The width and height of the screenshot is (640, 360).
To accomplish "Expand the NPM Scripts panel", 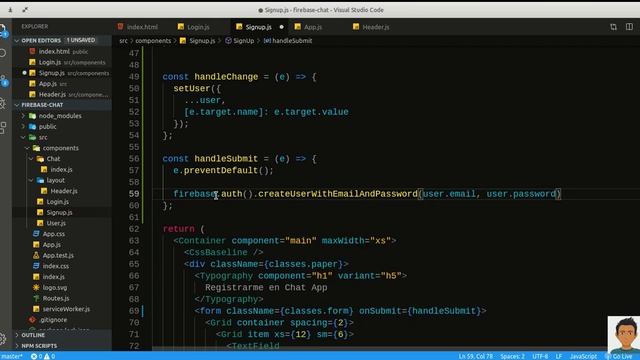I will pyautogui.click(x=39, y=346).
